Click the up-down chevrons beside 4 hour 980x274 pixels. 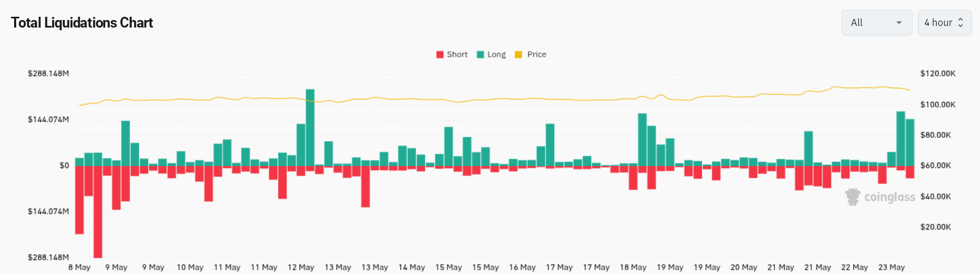tap(961, 23)
